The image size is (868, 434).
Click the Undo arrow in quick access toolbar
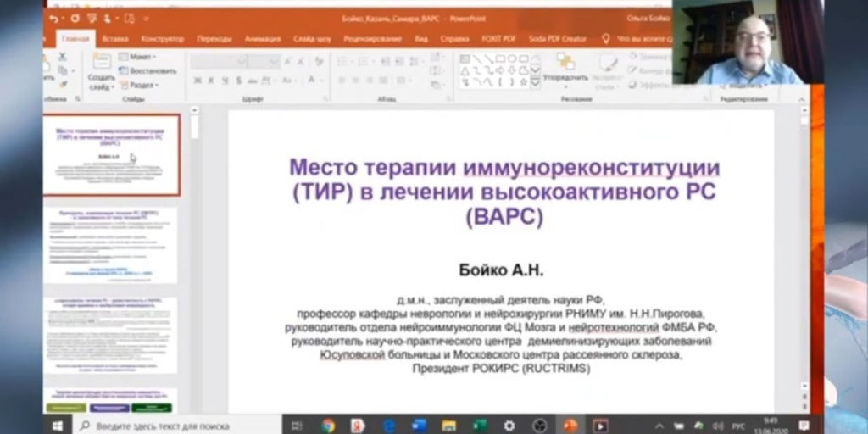(x=55, y=18)
